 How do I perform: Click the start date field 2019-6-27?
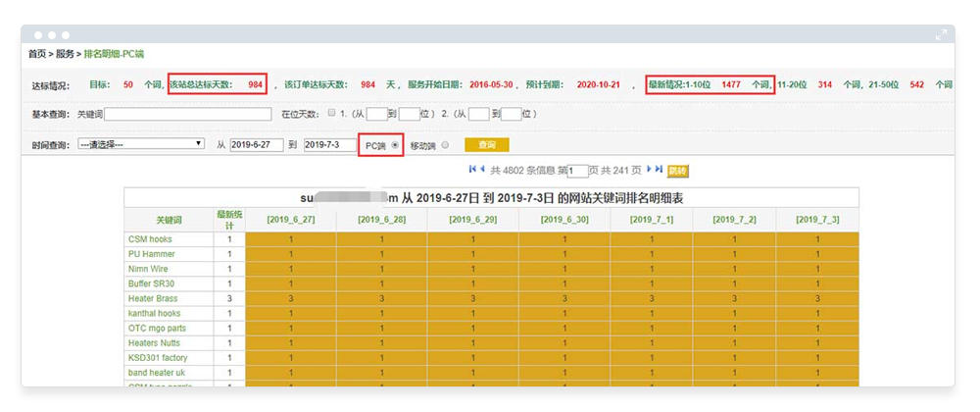256,145
